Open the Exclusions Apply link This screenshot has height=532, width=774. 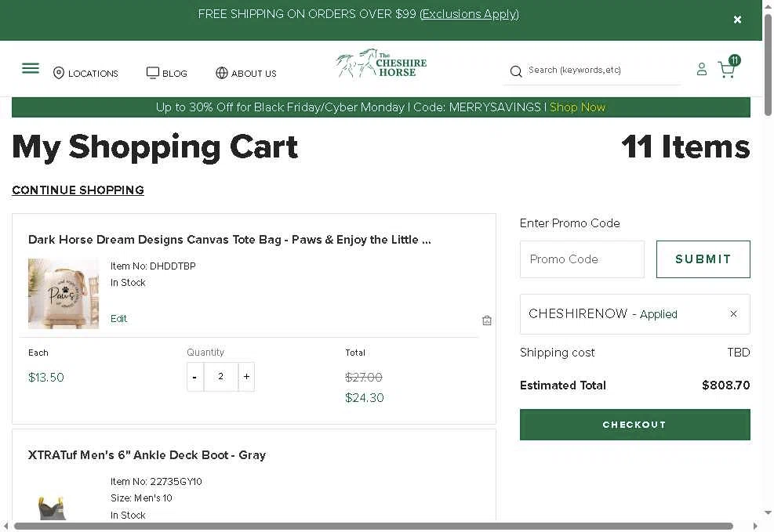(x=470, y=14)
